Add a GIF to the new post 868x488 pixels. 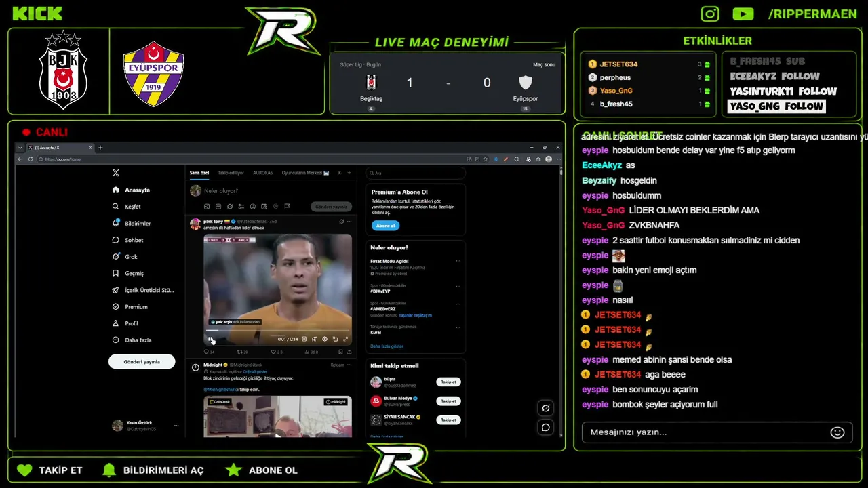[x=218, y=207]
